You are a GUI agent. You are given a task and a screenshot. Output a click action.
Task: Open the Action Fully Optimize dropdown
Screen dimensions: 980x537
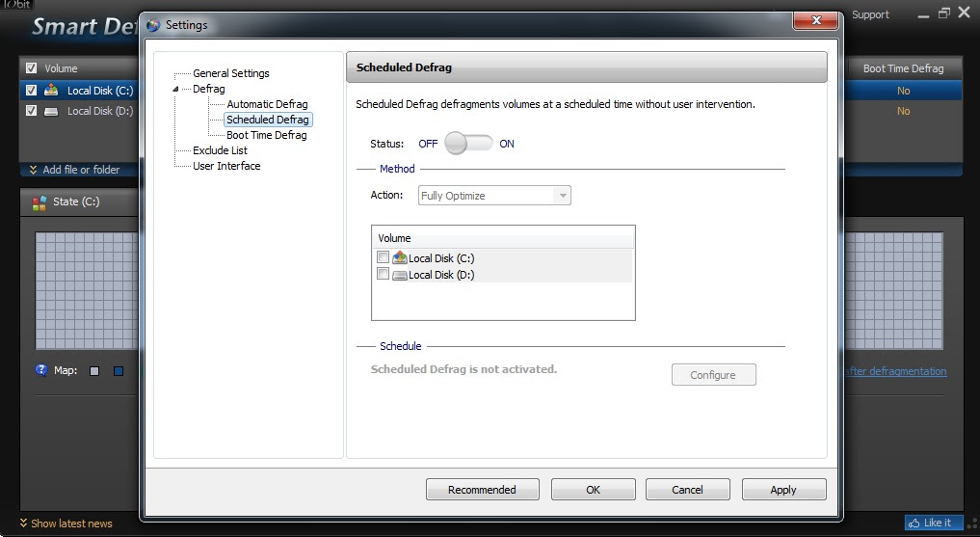coord(494,195)
